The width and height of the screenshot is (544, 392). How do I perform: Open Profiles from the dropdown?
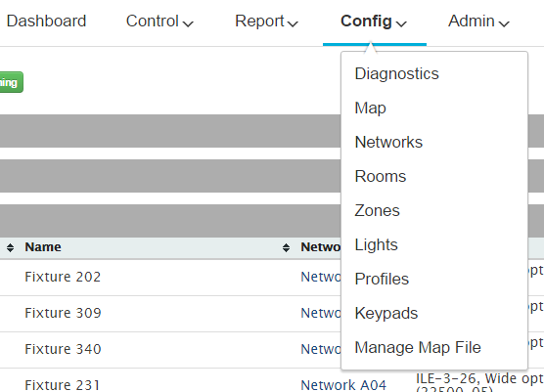click(382, 279)
